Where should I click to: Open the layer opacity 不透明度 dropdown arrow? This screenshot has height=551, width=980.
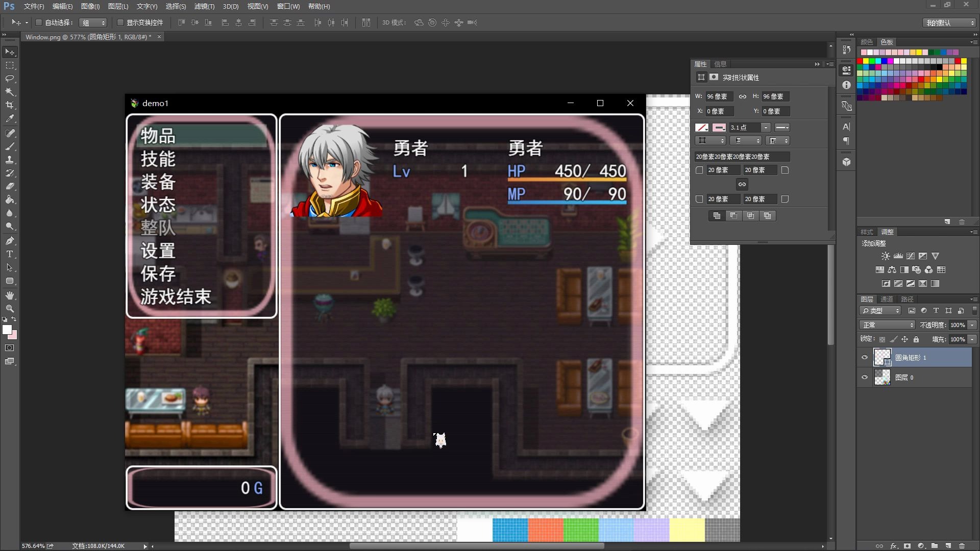click(x=972, y=325)
